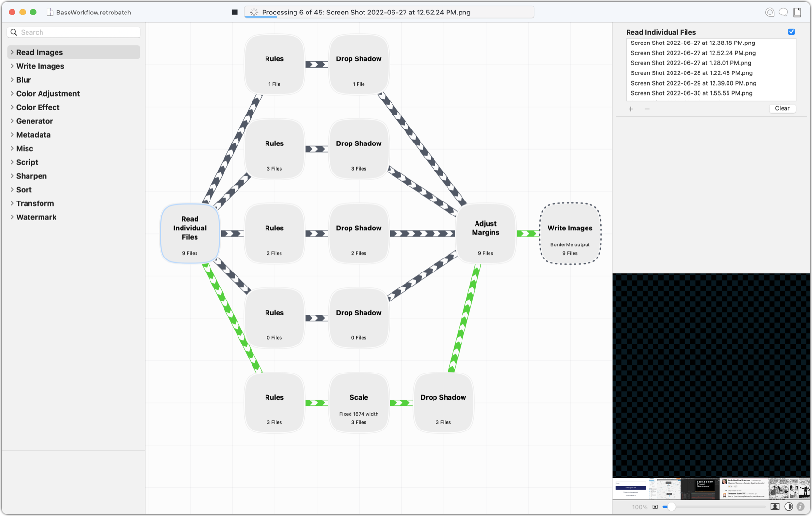
Task: Click the + button to add files
Action: pos(631,109)
